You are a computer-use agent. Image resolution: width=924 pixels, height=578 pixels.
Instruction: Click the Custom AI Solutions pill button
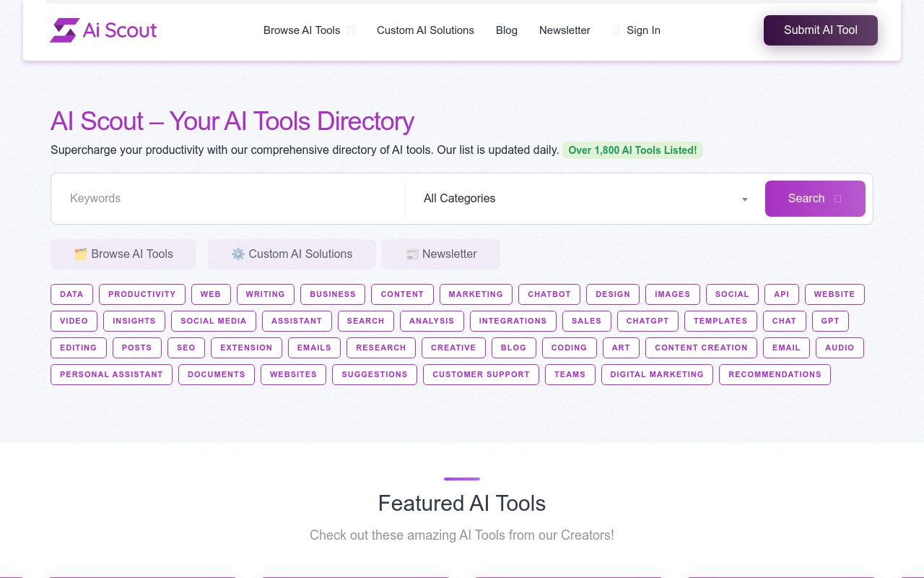[292, 254]
